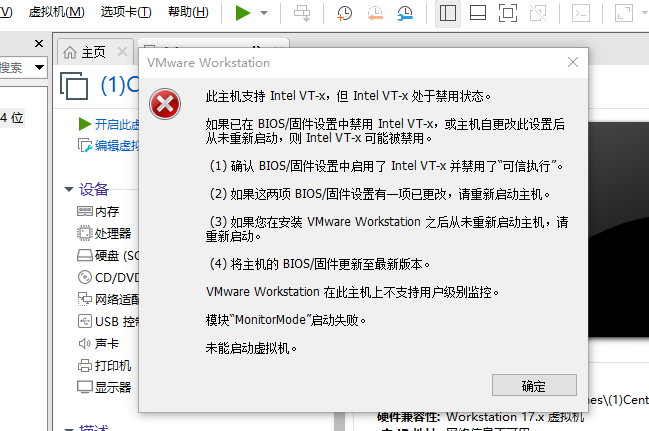Toggle the thumbnail bar view icon
The image size is (649, 431).
point(478,13)
